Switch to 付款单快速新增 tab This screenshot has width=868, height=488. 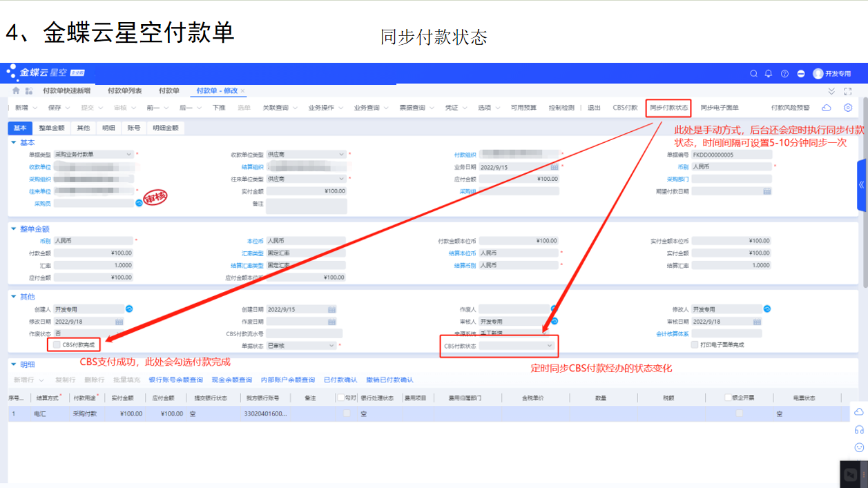tap(66, 91)
